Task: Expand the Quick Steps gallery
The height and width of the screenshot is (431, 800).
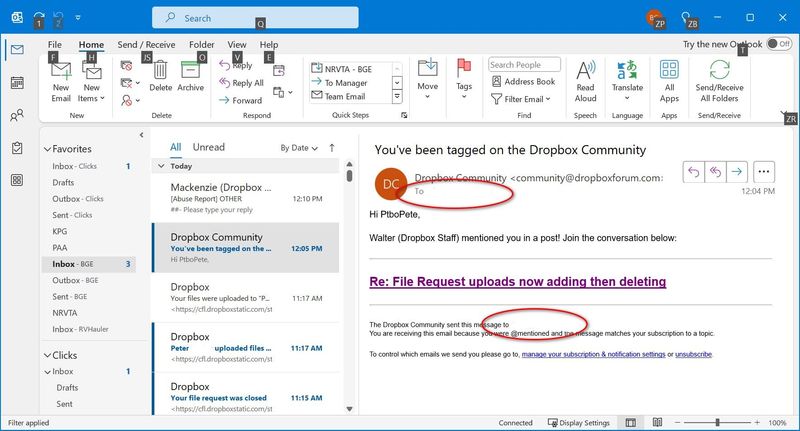Action: click(x=397, y=96)
